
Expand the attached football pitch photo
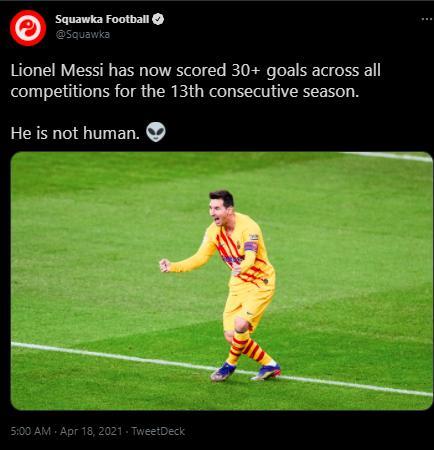coord(222,281)
